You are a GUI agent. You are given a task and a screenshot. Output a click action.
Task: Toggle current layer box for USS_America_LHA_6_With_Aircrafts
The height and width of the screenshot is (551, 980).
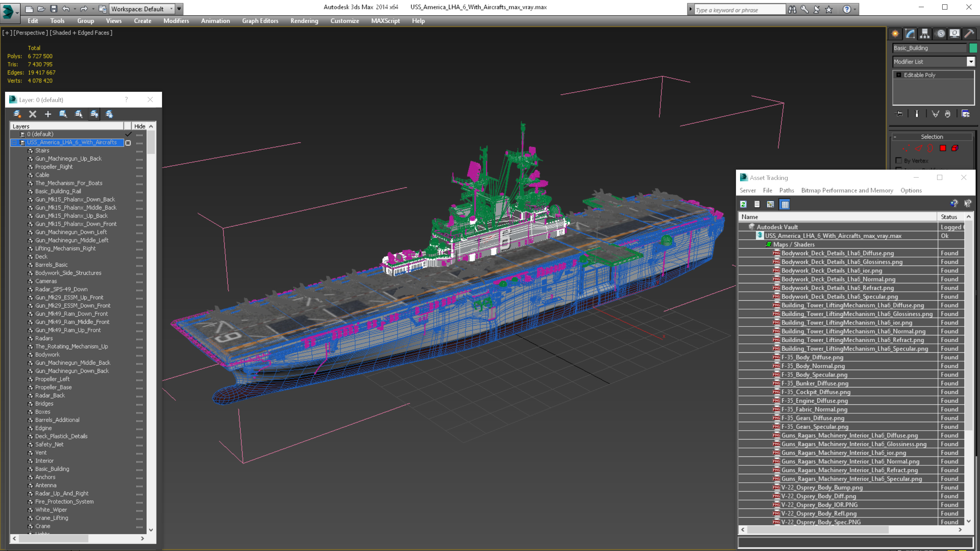point(128,143)
